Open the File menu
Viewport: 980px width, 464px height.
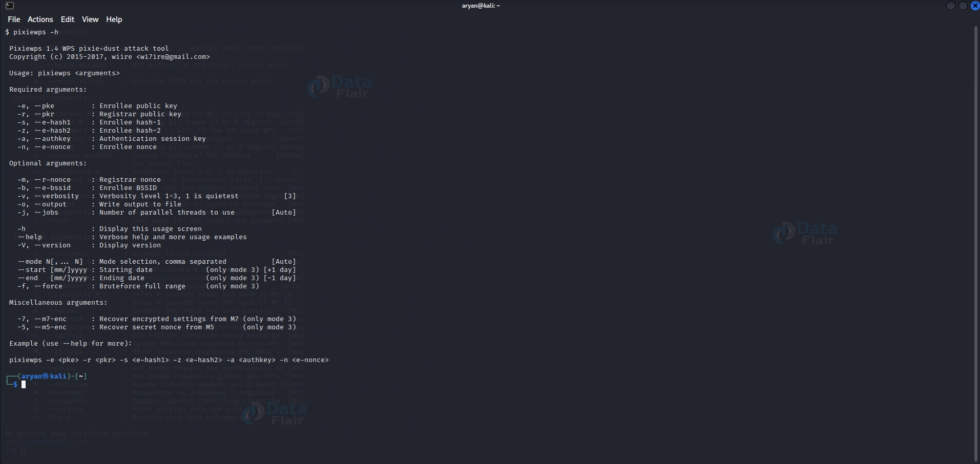(14, 19)
